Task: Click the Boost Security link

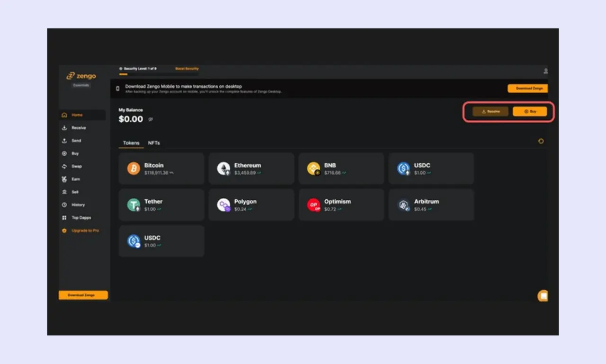Action: click(x=187, y=69)
